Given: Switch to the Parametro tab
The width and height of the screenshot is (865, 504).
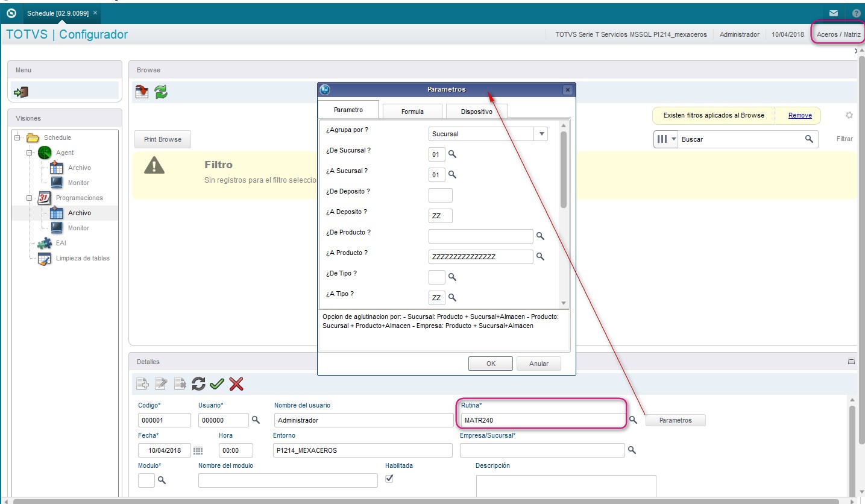Looking at the screenshot, I should coord(348,110).
